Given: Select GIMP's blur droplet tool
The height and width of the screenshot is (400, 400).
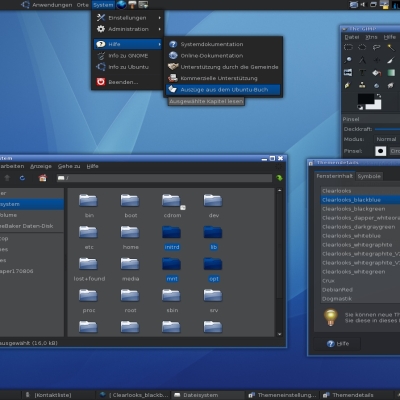Looking at the screenshot, I should coord(377,85).
